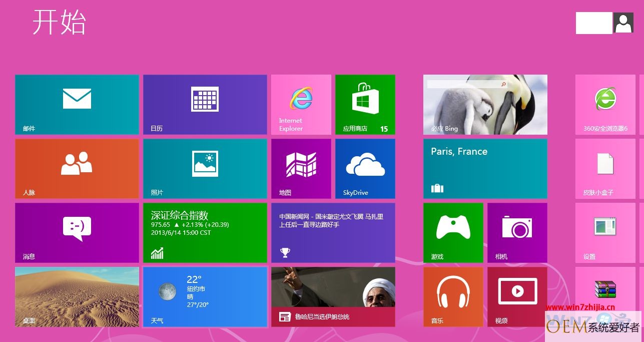Open the Store (应用商店) tile

(365, 105)
